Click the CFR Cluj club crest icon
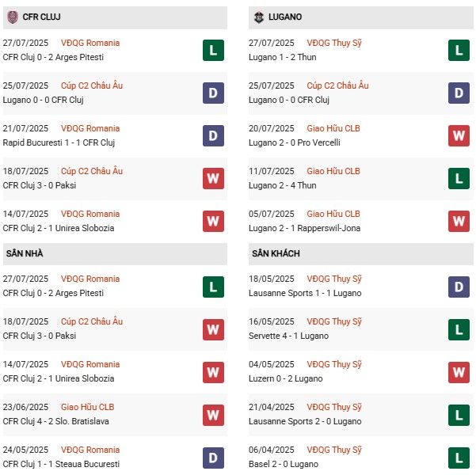 (x=12, y=17)
